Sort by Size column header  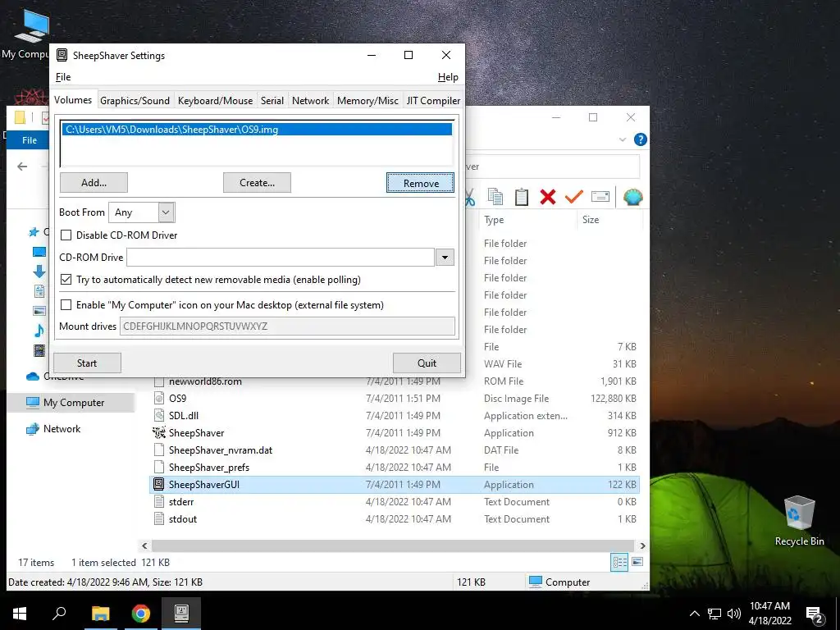pyautogui.click(x=609, y=220)
